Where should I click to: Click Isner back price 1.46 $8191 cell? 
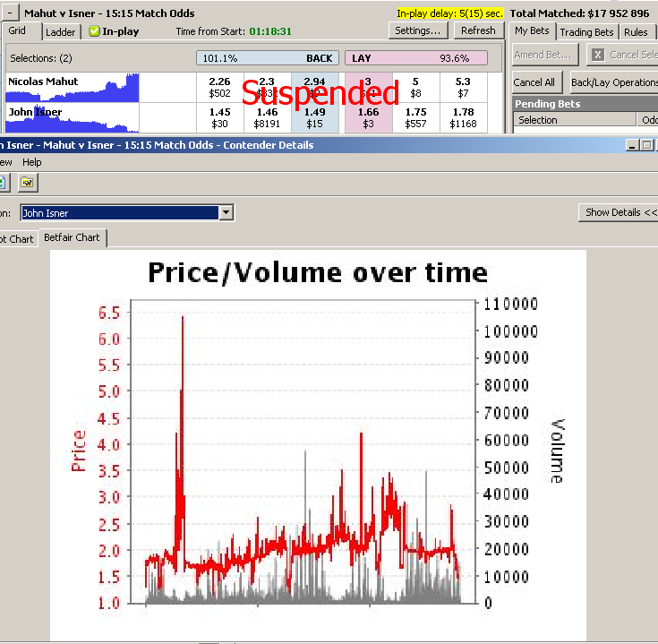268,118
